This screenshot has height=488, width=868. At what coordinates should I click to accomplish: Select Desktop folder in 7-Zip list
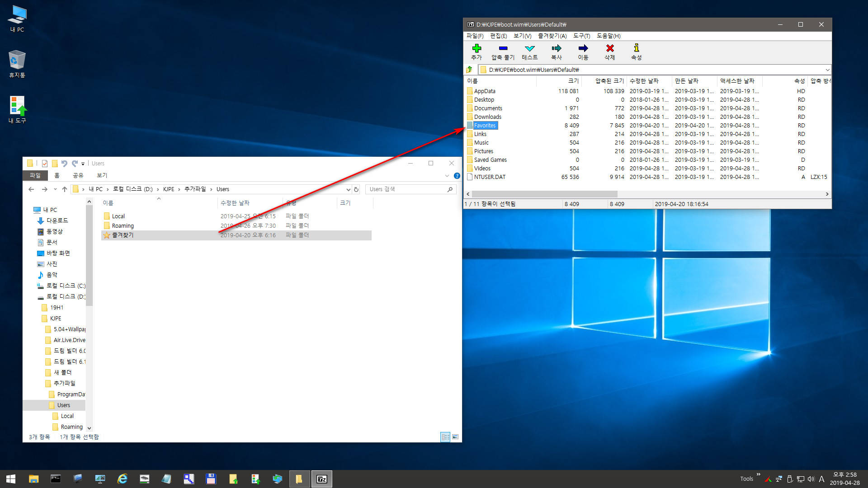(484, 99)
